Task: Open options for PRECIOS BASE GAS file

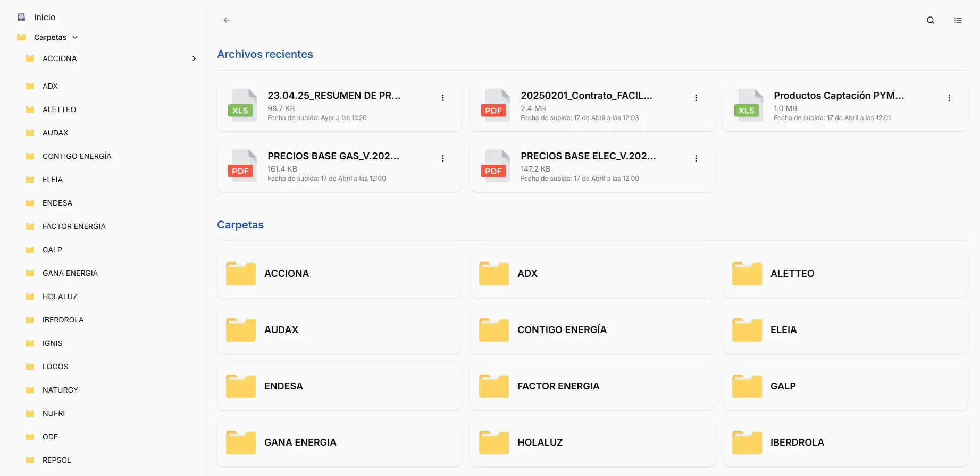Action: coord(442,158)
